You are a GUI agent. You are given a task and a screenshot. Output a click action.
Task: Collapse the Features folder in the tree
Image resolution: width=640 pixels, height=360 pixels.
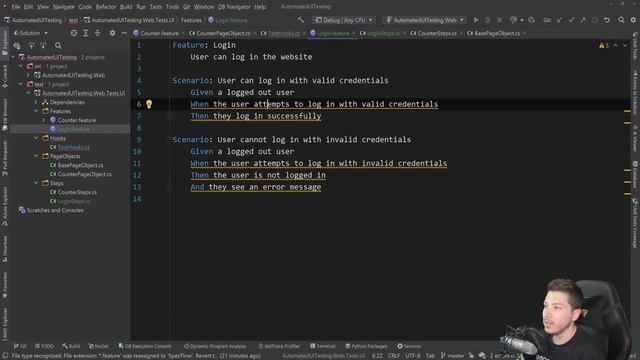pyautogui.click(x=36, y=111)
